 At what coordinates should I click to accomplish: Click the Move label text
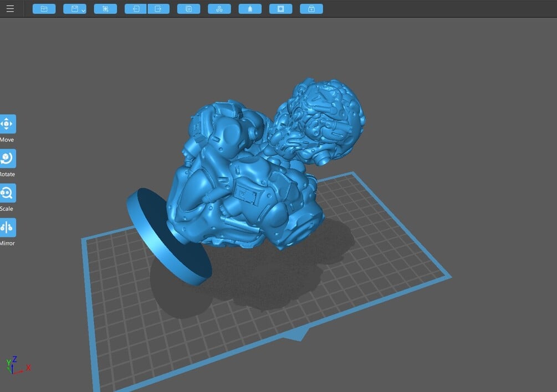coord(7,140)
